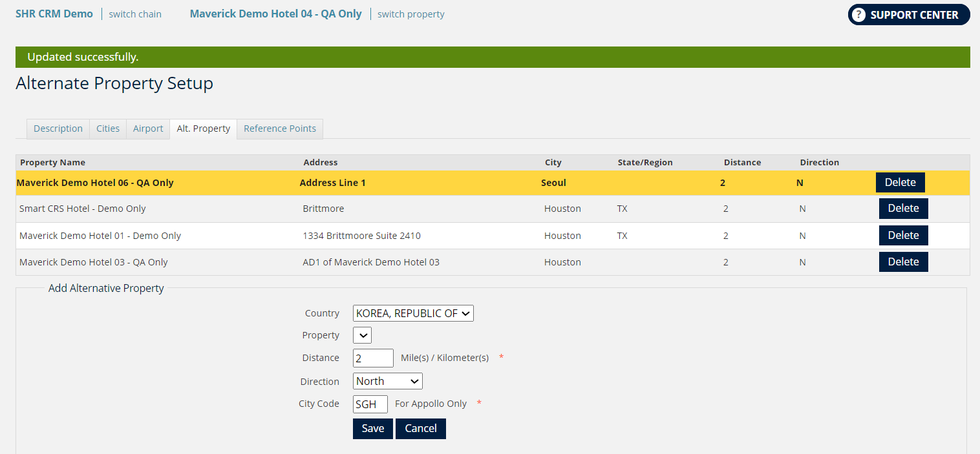The height and width of the screenshot is (454, 980).
Task: Delete the Smart CRS Hotel row
Action: coord(904,209)
